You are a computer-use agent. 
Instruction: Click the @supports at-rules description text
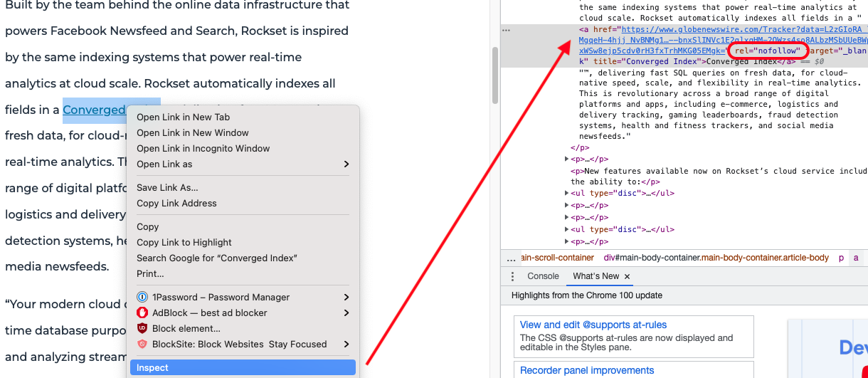point(626,342)
